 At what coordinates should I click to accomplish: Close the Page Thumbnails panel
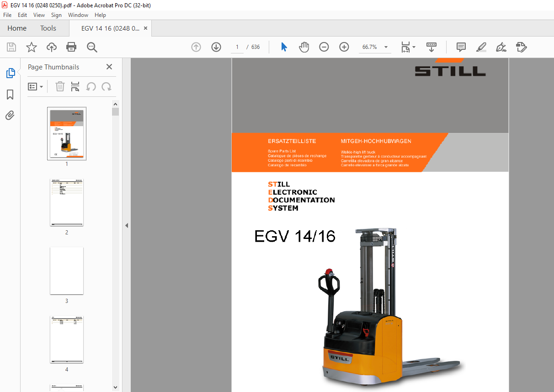click(x=109, y=67)
